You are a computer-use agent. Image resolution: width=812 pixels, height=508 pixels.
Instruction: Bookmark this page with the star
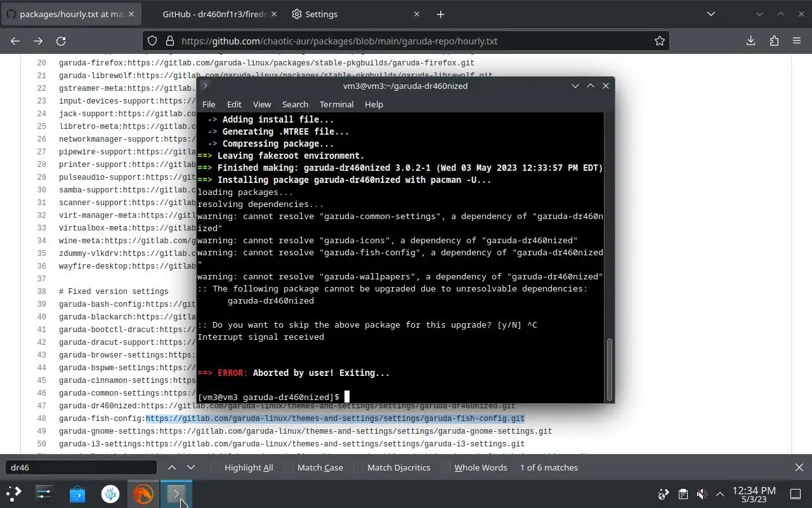660,41
